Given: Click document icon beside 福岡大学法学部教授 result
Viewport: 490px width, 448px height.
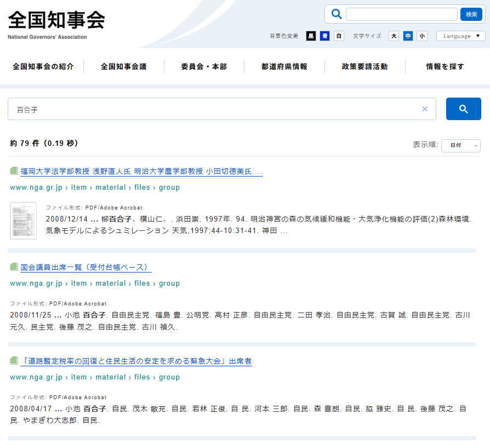Looking at the screenshot, I should (x=14, y=171).
